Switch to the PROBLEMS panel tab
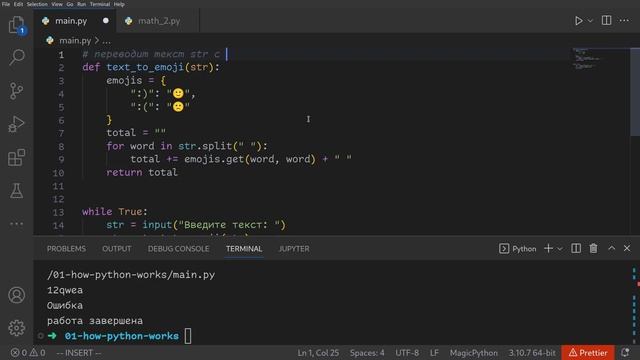 coord(66,249)
